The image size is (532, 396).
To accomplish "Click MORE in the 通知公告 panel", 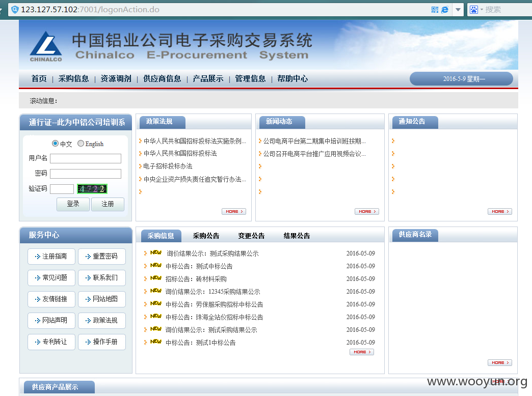I will tap(500, 212).
